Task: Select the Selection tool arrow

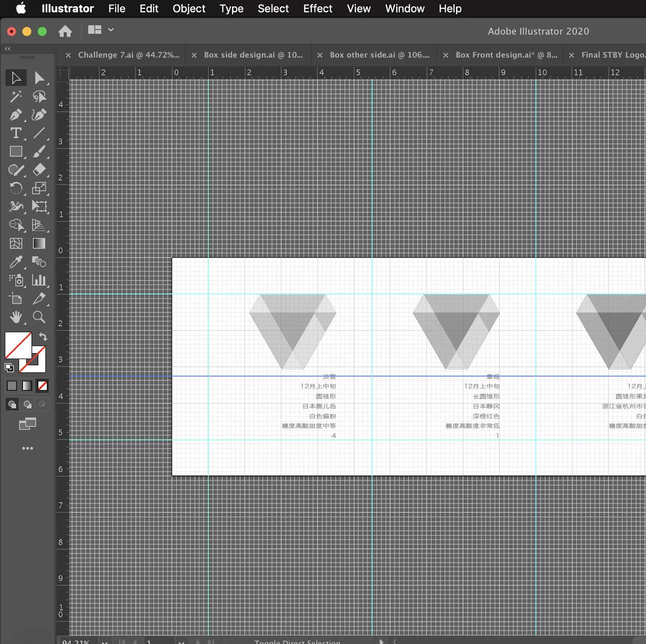Action: point(16,78)
